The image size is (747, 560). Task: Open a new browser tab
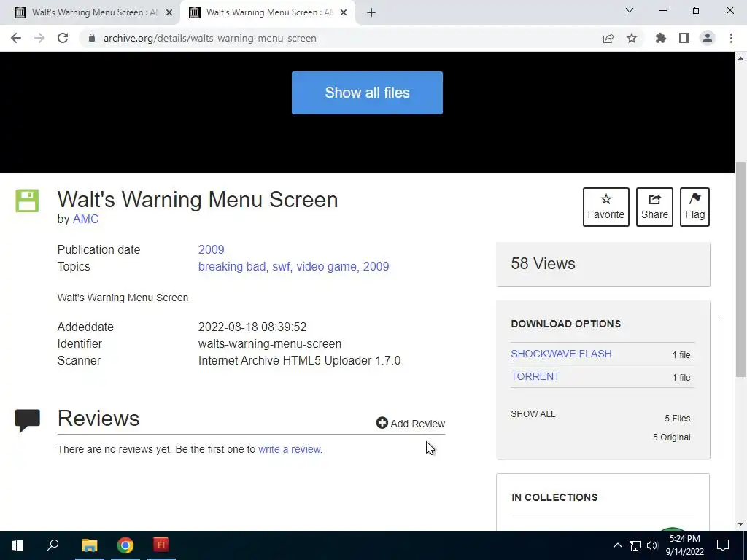tap(371, 12)
